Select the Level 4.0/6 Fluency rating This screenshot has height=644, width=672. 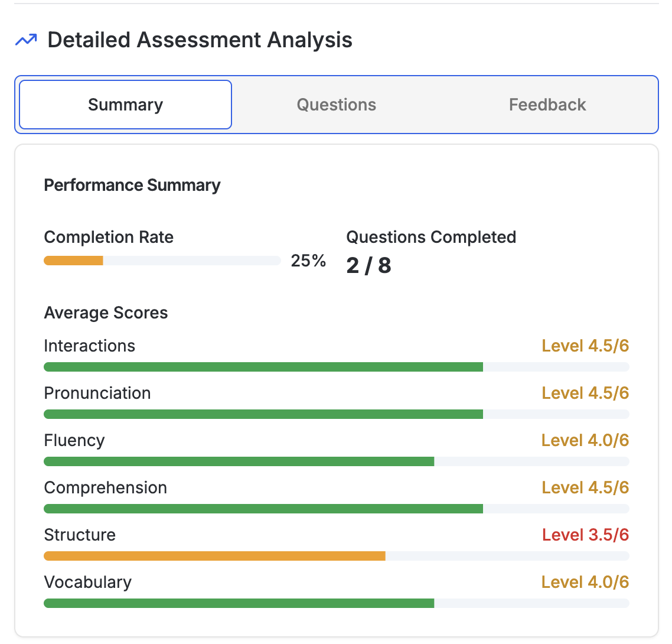click(585, 440)
